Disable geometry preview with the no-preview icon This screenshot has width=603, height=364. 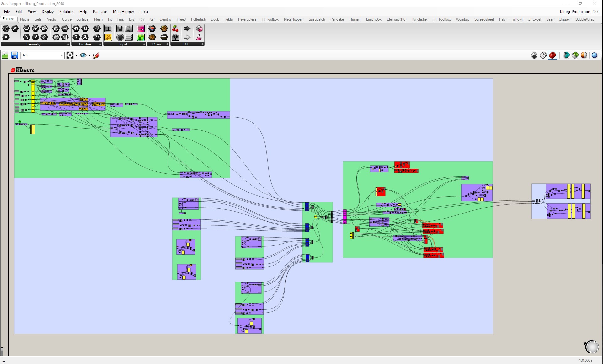(534, 55)
